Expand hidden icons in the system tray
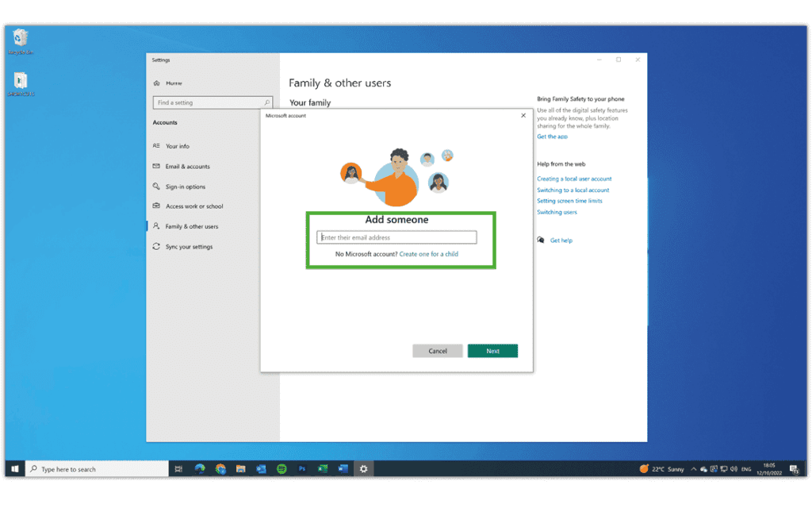This screenshot has height=508, width=812. coord(694,468)
